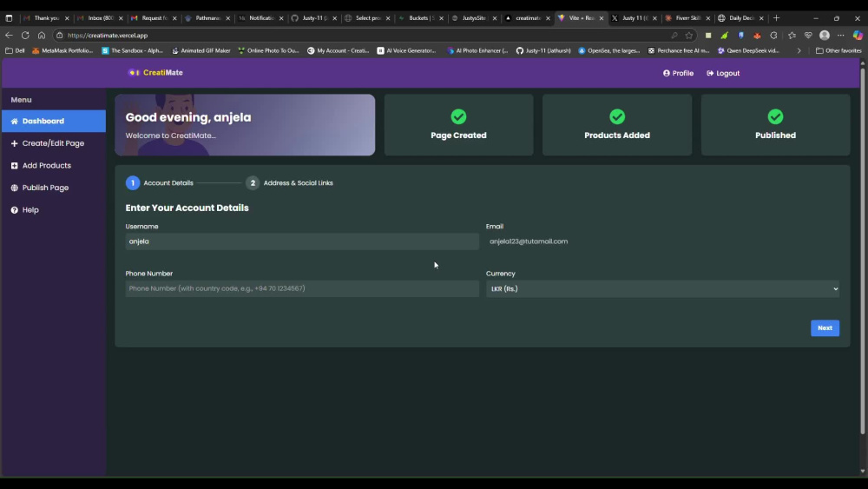
Task: Open the Other favorites folder
Action: [838, 50]
